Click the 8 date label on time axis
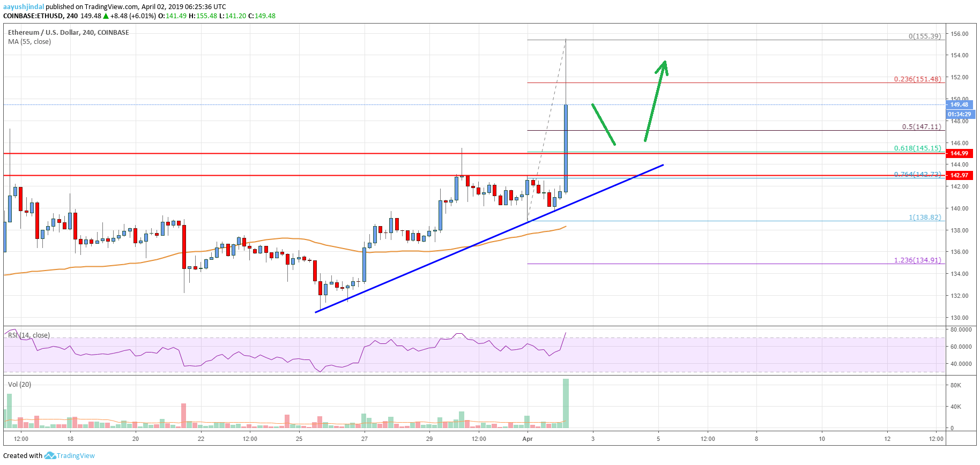The image size is (980, 465). (x=756, y=439)
